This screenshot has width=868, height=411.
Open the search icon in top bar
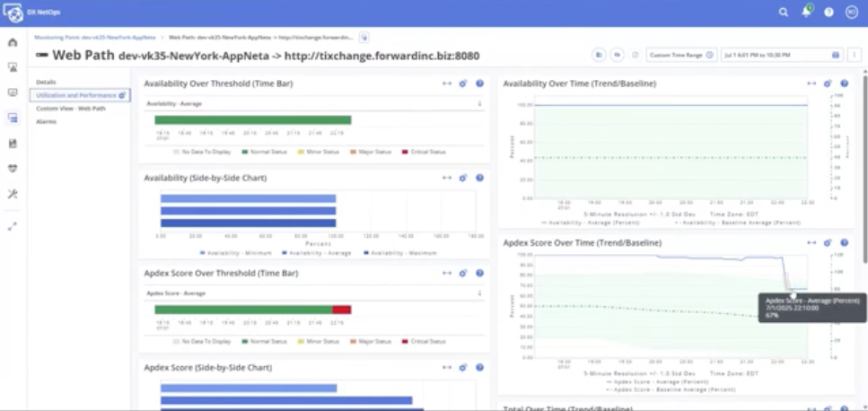pyautogui.click(x=783, y=13)
